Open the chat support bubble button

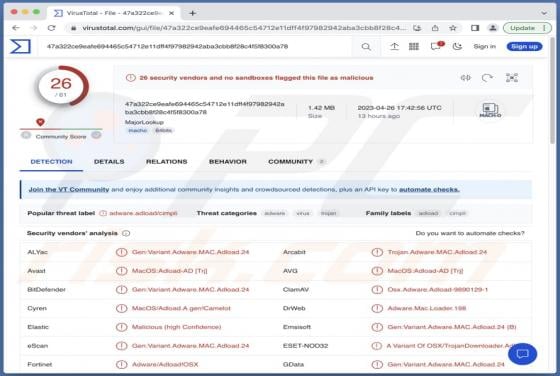pos(522,354)
